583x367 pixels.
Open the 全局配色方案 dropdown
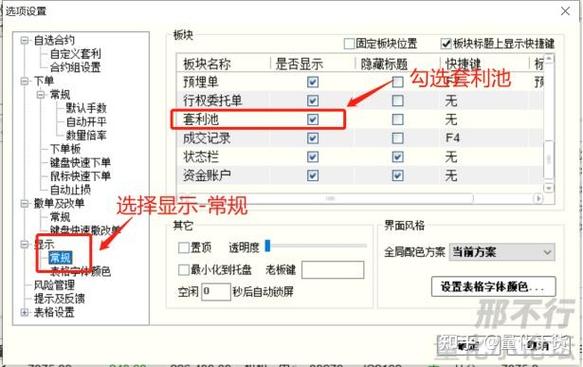(502, 252)
